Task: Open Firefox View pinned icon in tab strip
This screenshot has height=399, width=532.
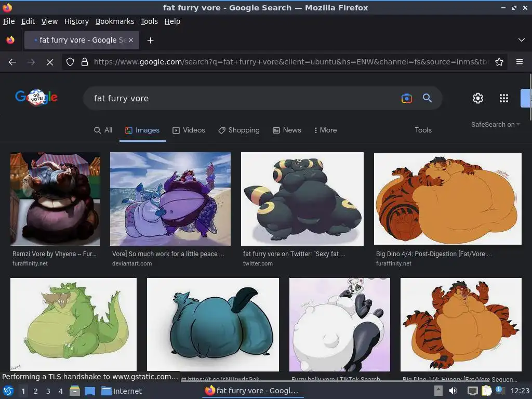Action: [10, 40]
